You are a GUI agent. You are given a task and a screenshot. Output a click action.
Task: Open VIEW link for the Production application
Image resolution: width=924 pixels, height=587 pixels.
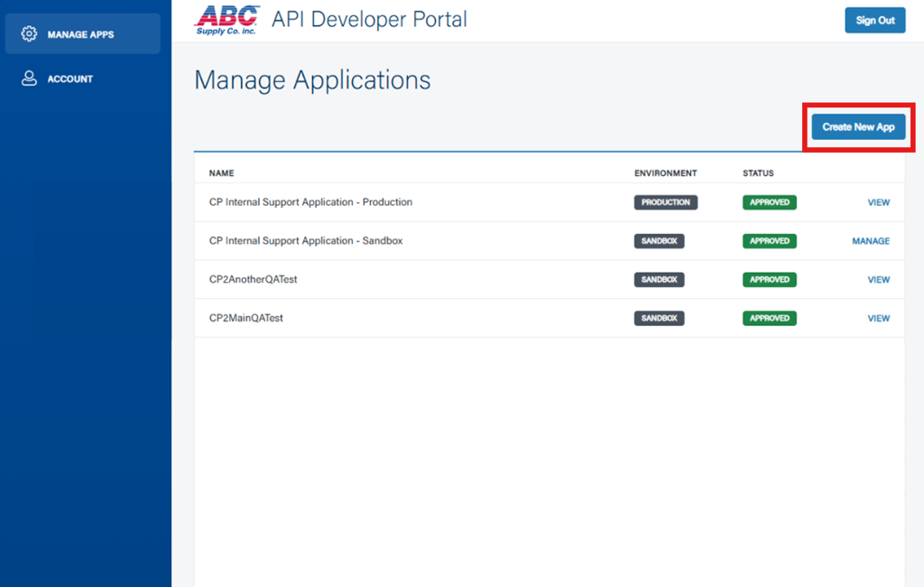(x=878, y=202)
